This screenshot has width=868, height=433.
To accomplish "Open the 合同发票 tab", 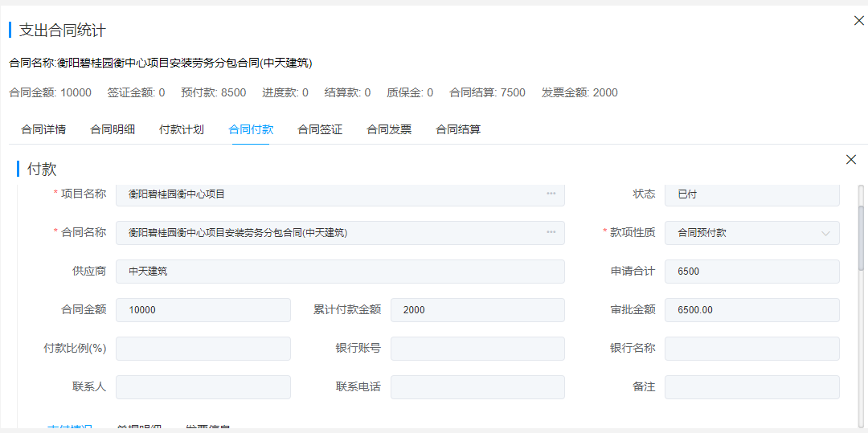I will (389, 130).
